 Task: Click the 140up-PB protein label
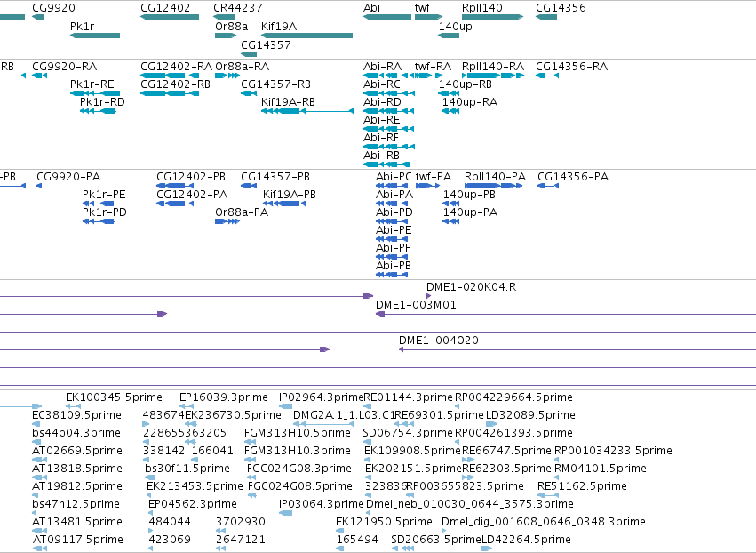click(x=470, y=195)
